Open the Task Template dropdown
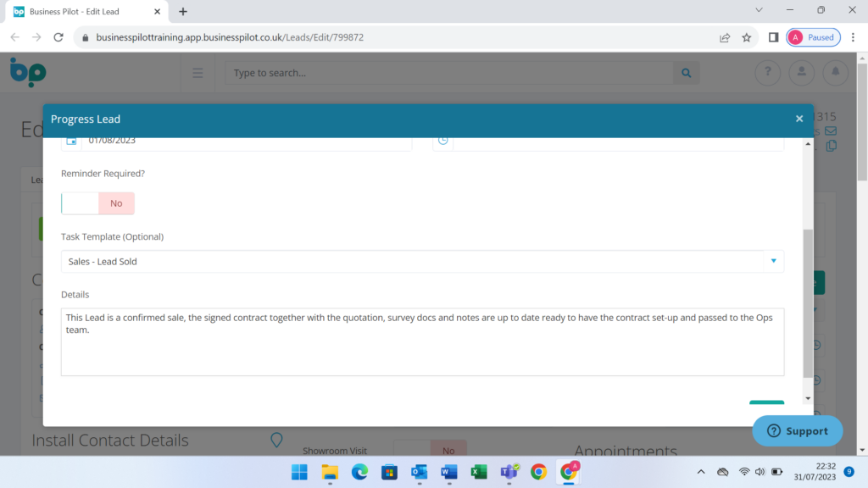Image resolution: width=868 pixels, height=488 pixels. [422, 262]
